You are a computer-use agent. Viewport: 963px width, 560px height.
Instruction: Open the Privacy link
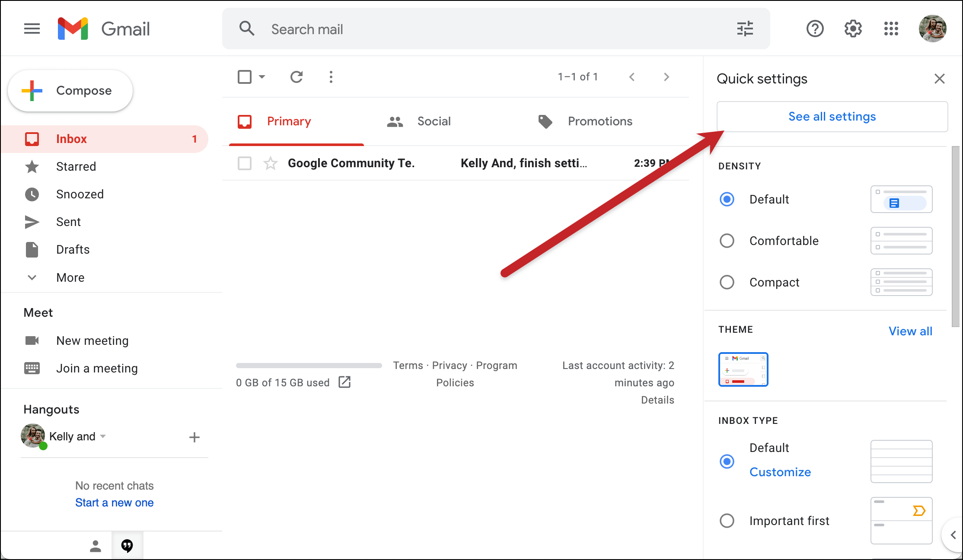pyautogui.click(x=450, y=366)
